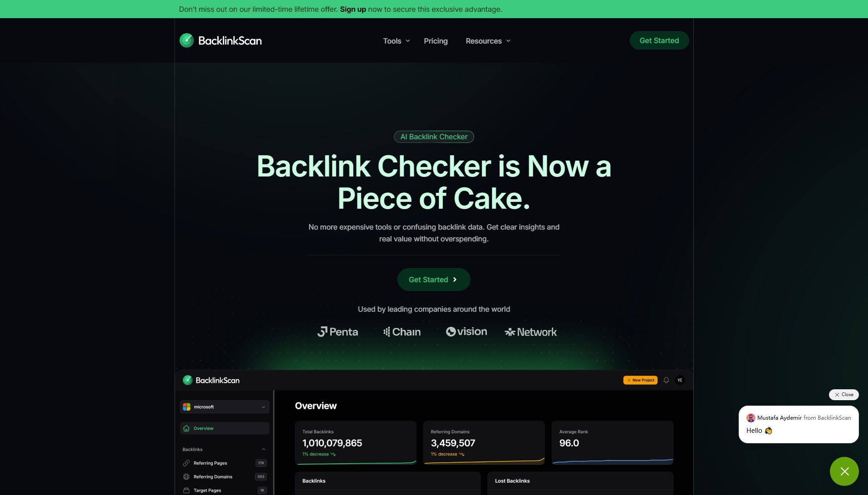This screenshot has height=495, width=868.
Task: Click the Get Started button in header
Action: [x=659, y=40]
